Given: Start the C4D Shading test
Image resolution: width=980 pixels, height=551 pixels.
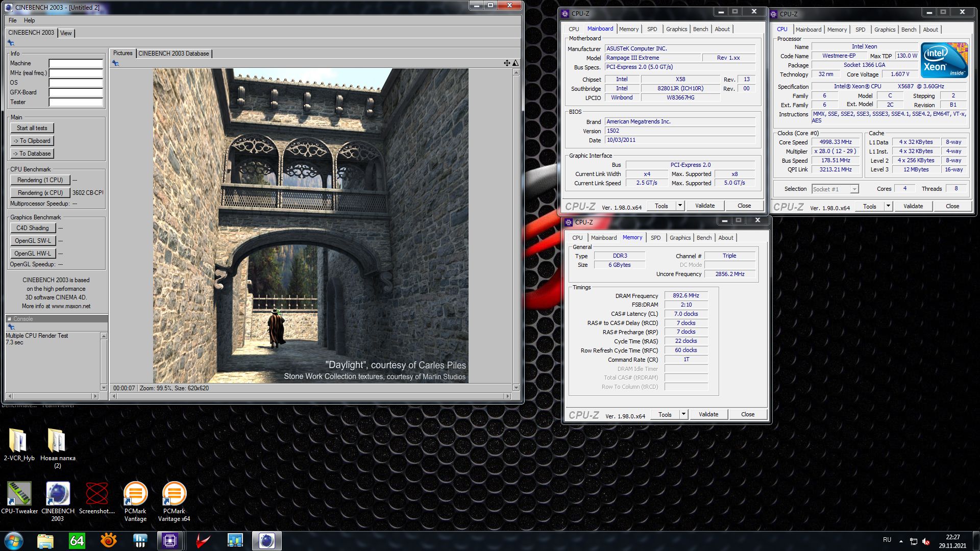Looking at the screenshot, I should click(33, 228).
